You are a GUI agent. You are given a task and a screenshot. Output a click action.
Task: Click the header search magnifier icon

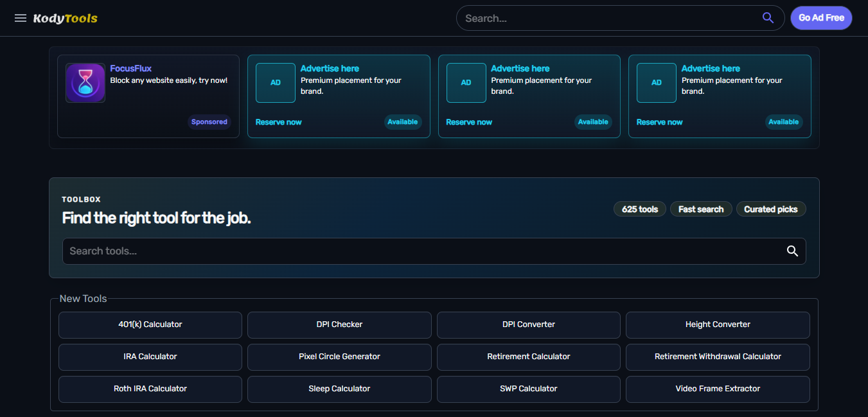(x=768, y=18)
